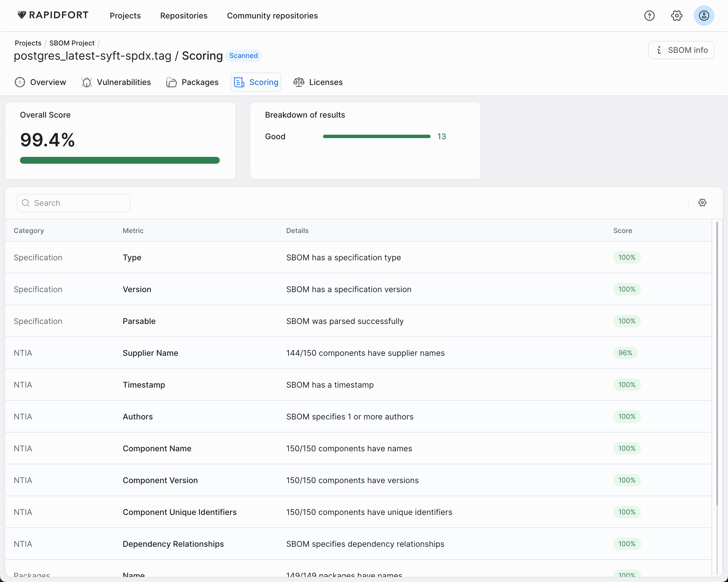Viewport: 728px width, 582px height.
Task: Click 'SBOM has a timestamp' detail
Action: pyautogui.click(x=330, y=385)
